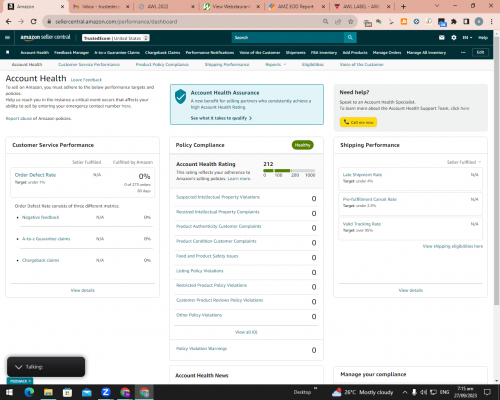Open the Chrome profile avatar
The image size is (500, 400).
(479, 22)
